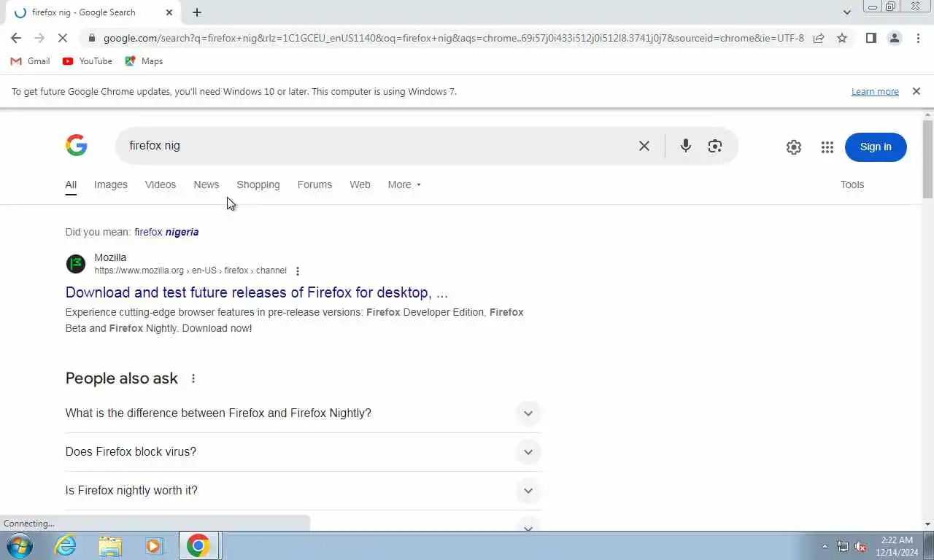Switch to the Forums tab
Image resolution: width=934 pixels, height=560 pixels.
(314, 184)
